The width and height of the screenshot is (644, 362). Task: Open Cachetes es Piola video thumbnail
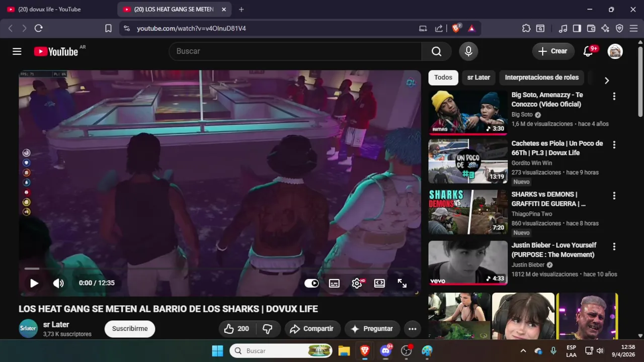click(x=468, y=161)
